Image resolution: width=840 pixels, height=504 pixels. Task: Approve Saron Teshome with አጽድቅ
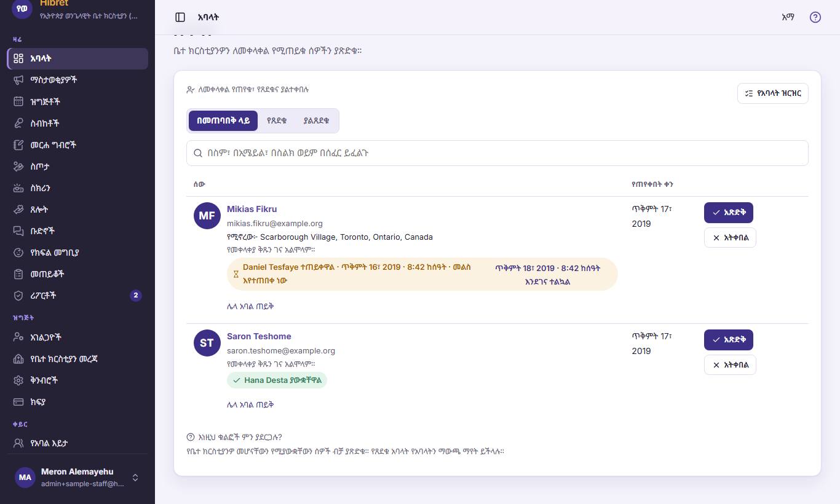[x=729, y=340]
